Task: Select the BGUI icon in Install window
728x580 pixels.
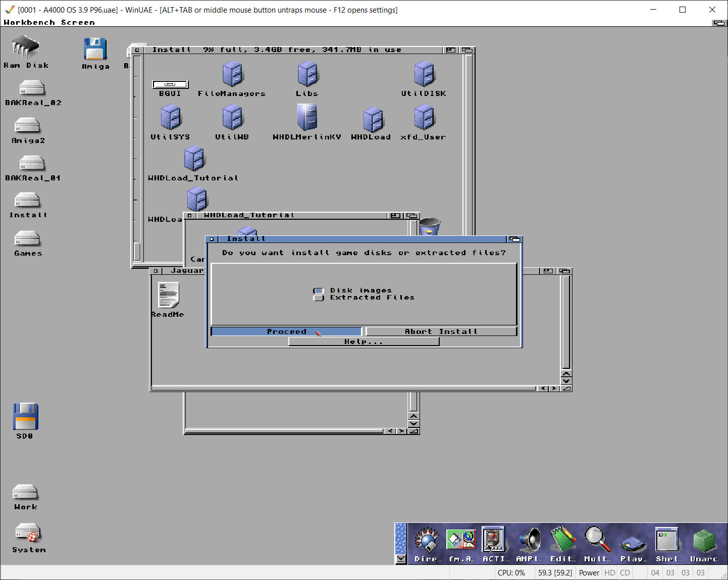Action: coord(170,84)
